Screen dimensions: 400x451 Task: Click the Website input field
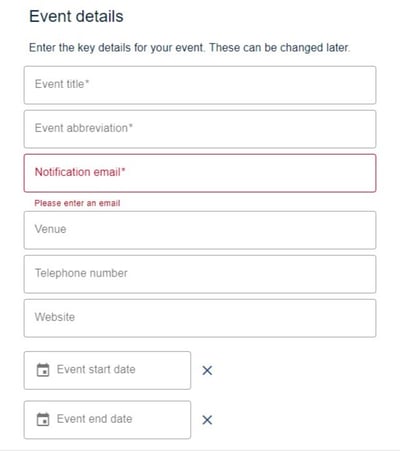[x=200, y=318]
